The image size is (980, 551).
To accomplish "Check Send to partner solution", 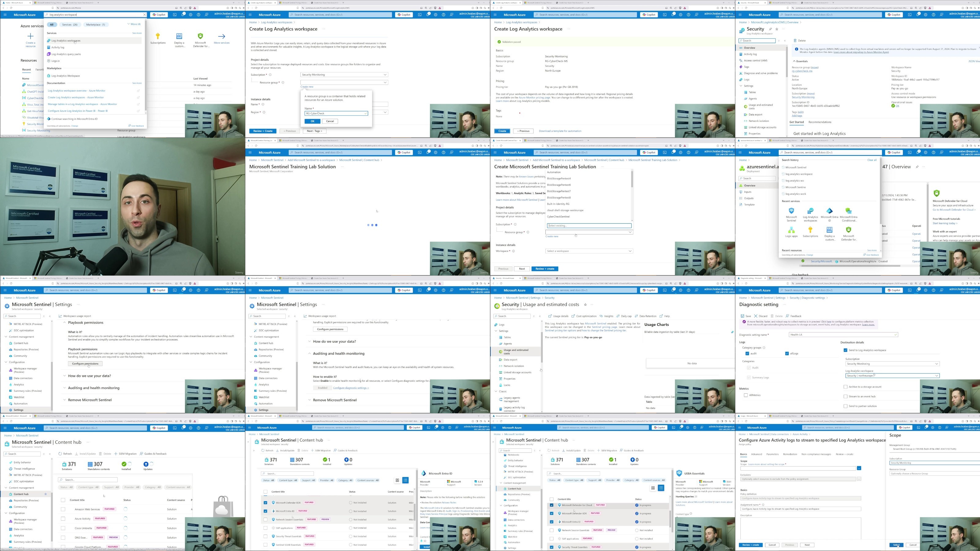I will (846, 406).
